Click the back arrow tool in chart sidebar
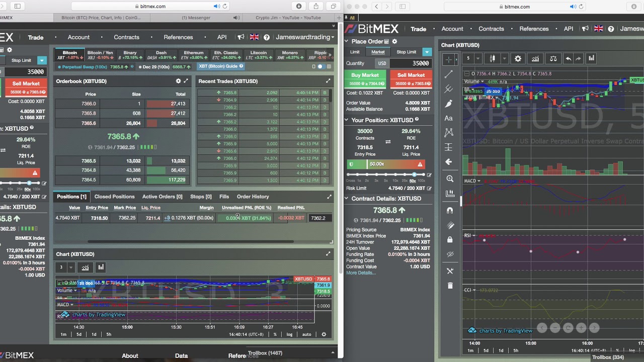This screenshot has height=362, width=644. [x=449, y=162]
